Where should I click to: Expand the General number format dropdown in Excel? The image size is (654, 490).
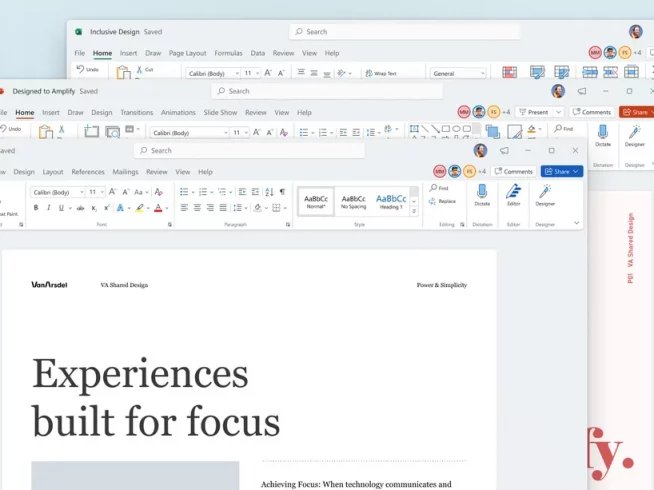tap(458, 73)
